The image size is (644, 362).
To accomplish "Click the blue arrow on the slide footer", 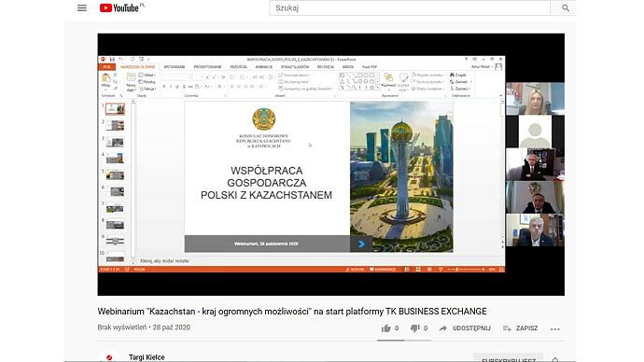I will [x=361, y=244].
